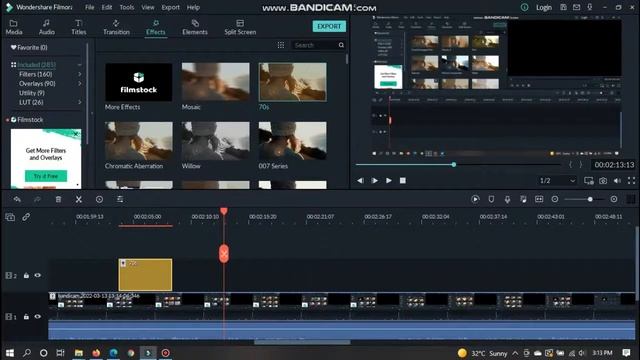Adjust the timeline zoom slider handle
Viewport: 640px width, 360px height.
coord(590,199)
